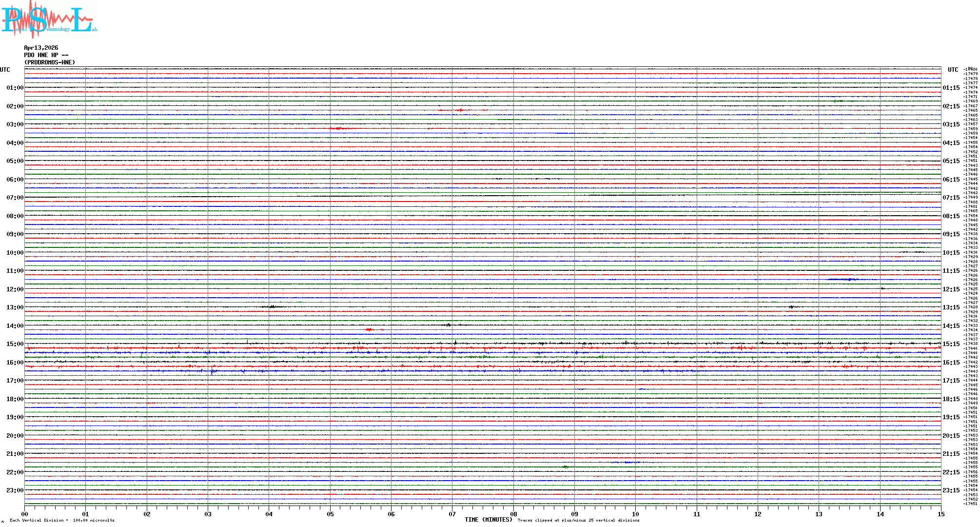
Task: Click the TIME (MINUTES) axis title
Action: click(489, 520)
